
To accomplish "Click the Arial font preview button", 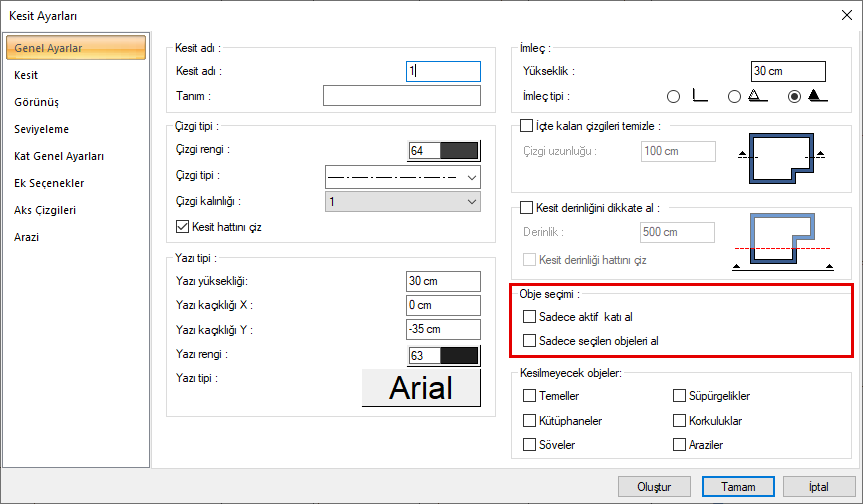I will pos(421,388).
